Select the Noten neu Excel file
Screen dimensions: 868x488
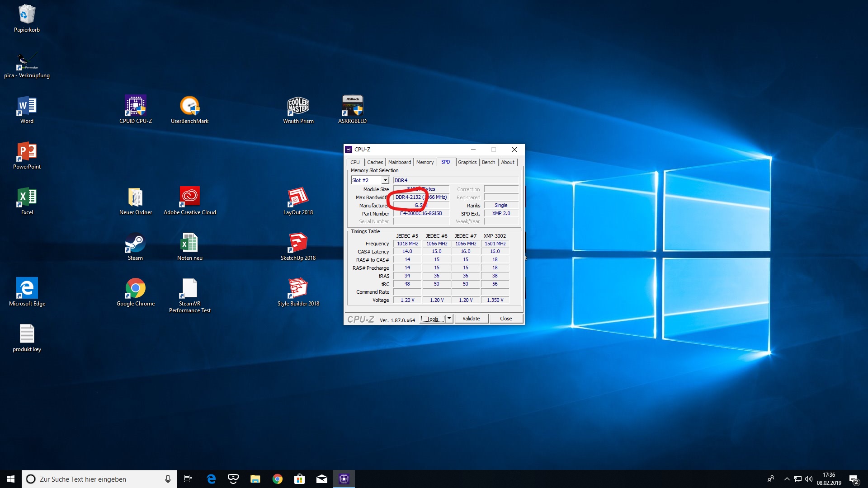click(x=189, y=247)
